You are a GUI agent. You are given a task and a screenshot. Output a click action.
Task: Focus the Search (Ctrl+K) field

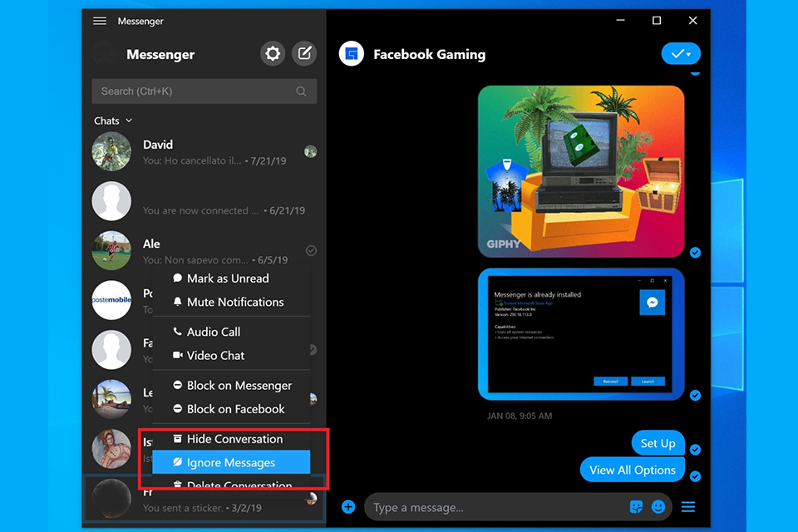[204, 91]
